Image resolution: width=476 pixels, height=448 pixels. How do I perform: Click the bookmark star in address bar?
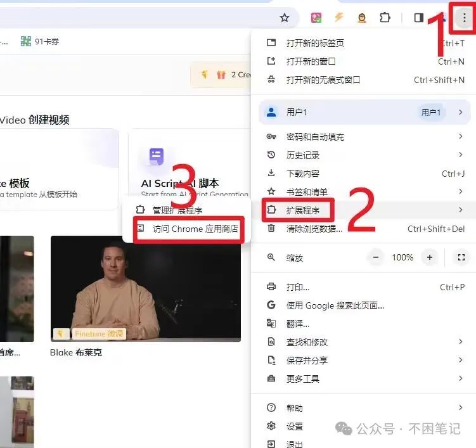(x=285, y=18)
